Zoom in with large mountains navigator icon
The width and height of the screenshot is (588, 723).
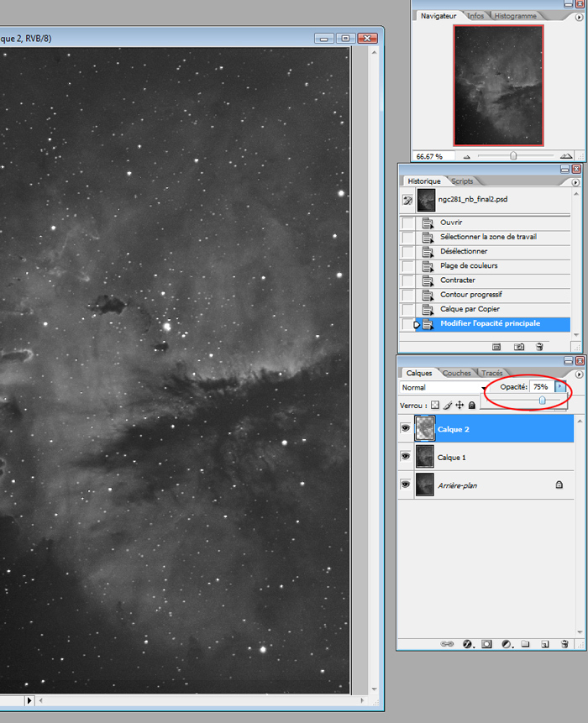pyautogui.click(x=566, y=156)
